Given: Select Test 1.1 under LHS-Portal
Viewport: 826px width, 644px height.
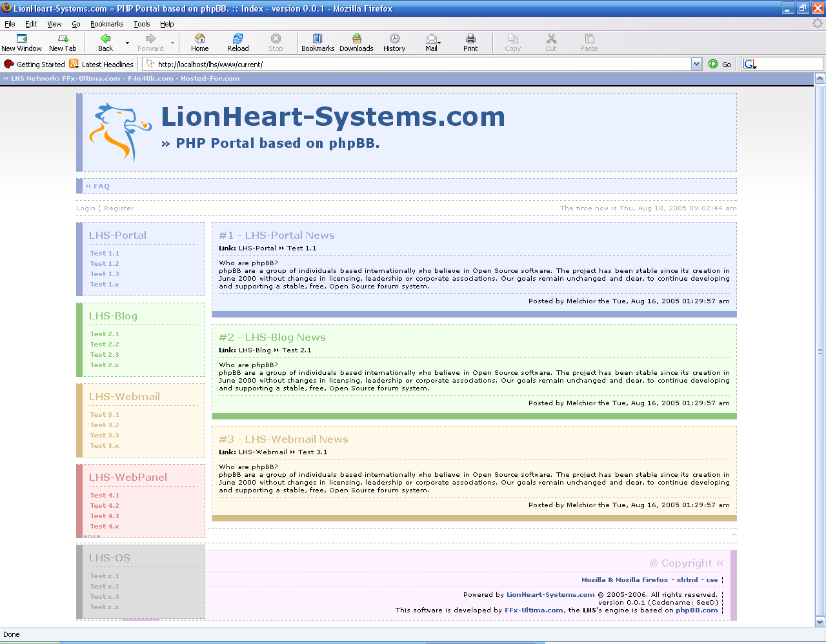Looking at the screenshot, I should click(x=105, y=253).
